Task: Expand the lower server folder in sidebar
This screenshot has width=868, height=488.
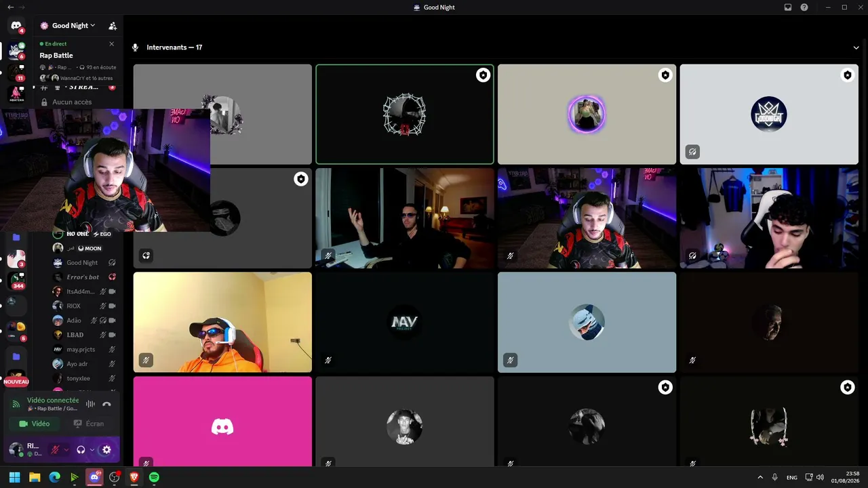Action: pos(16,357)
